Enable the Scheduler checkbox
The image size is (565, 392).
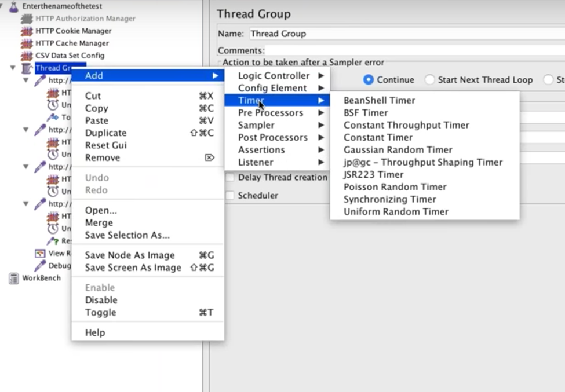(x=230, y=196)
